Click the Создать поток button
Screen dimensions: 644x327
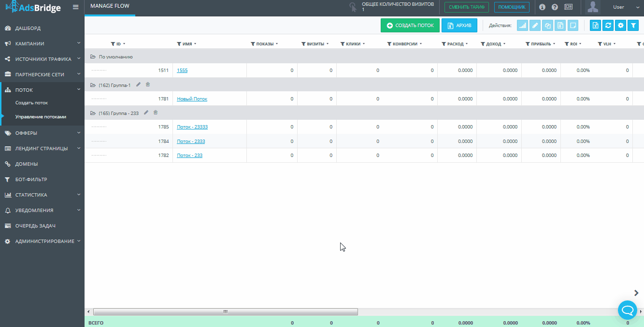410,26
